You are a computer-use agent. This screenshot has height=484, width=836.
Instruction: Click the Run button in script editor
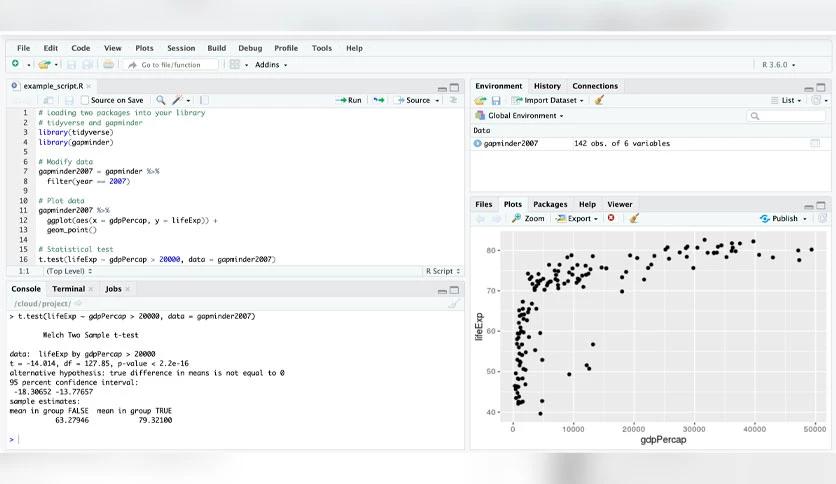point(349,100)
